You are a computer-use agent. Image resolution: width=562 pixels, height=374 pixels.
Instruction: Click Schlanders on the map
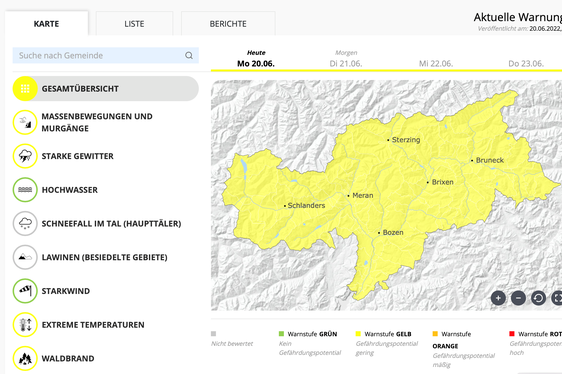point(306,205)
